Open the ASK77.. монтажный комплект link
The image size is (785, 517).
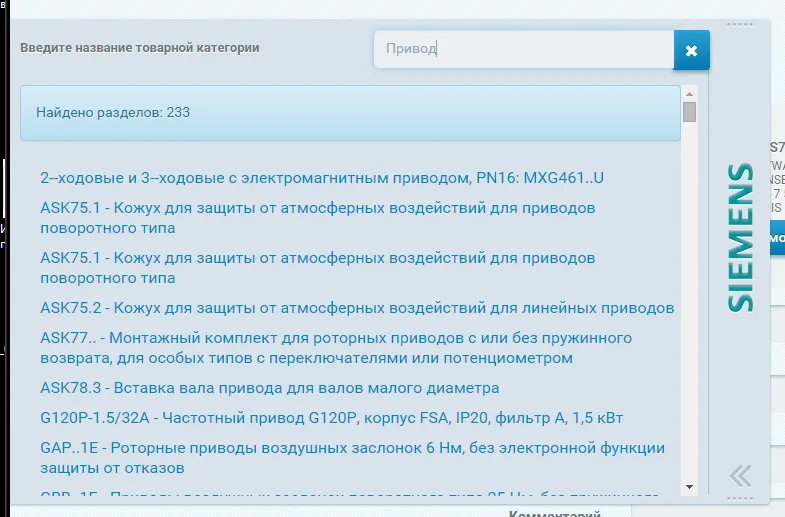click(336, 348)
